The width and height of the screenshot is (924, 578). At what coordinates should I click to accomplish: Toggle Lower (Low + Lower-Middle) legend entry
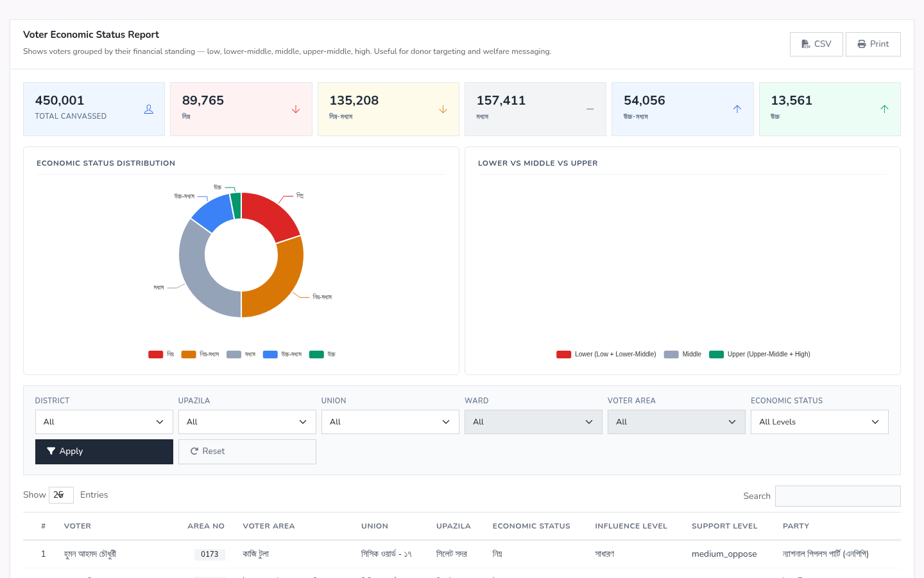coord(606,355)
